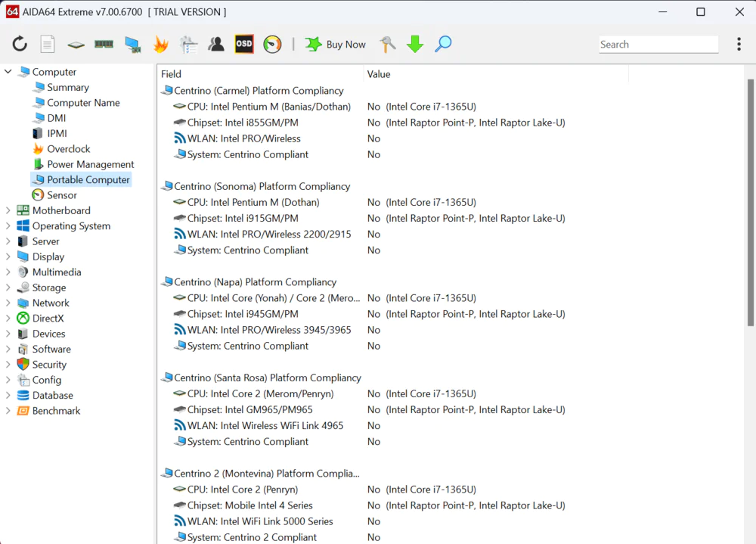Open the memory module toolbar icon
The height and width of the screenshot is (544, 756).
click(104, 45)
